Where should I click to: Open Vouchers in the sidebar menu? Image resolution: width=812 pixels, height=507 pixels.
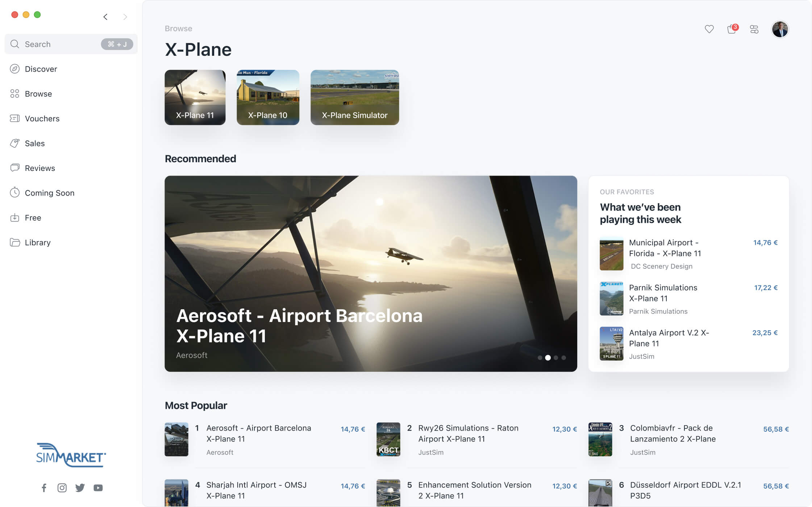coord(42,118)
